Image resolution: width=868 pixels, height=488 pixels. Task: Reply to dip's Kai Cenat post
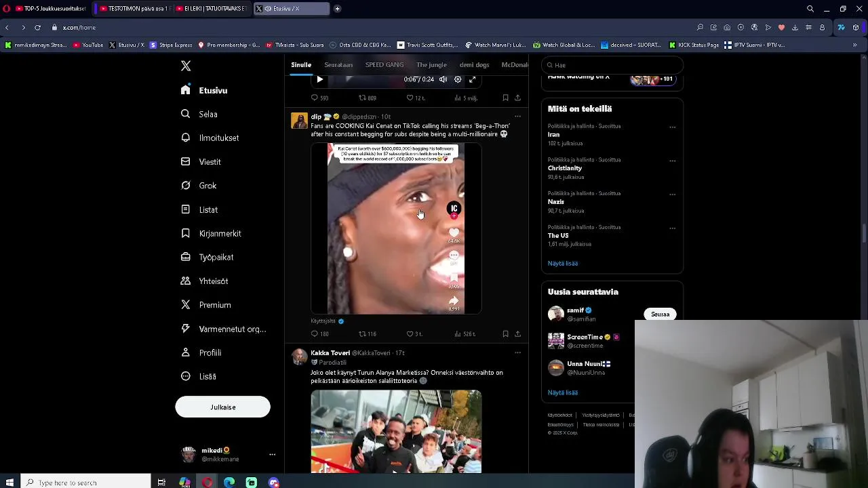pos(319,333)
